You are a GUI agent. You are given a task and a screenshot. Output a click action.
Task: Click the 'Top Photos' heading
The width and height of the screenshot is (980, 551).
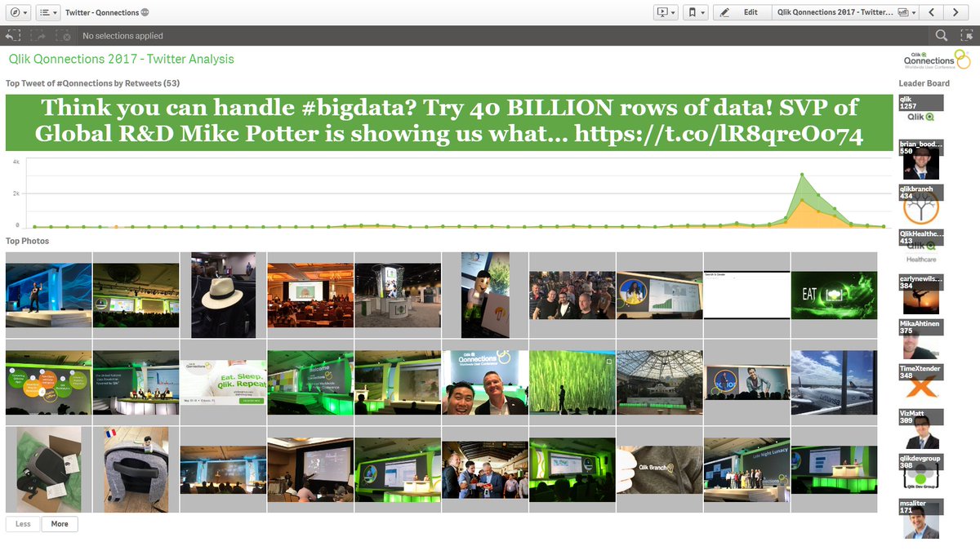coord(27,241)
